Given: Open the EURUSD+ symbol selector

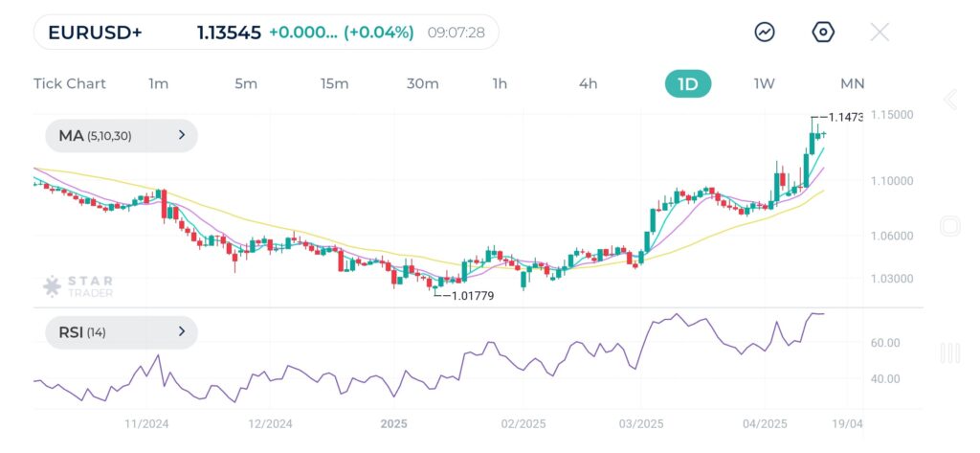Looking at the screenshot, I should click(x=95, y=33).
